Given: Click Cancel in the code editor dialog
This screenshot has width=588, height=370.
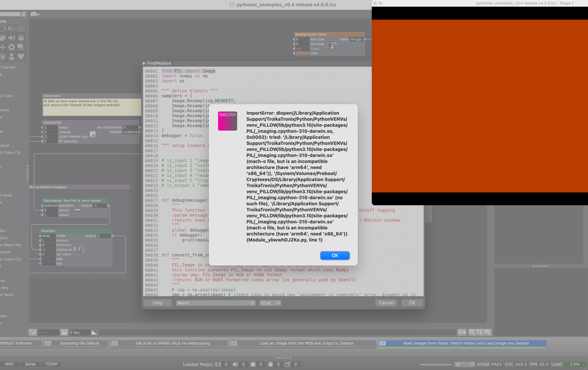Looking at the screenshot, I should [386, 303].
